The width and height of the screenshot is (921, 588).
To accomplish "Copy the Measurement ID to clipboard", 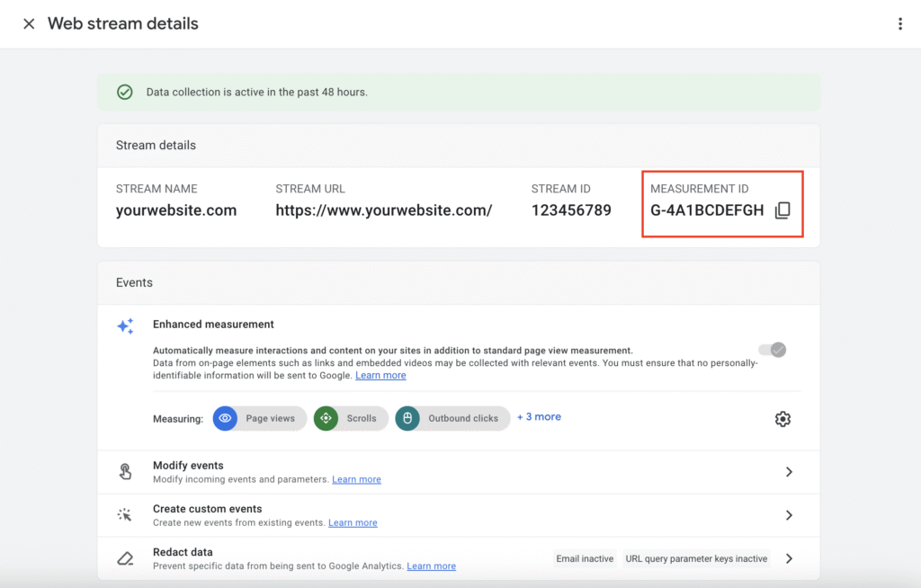I will click(x=782, y=210).
